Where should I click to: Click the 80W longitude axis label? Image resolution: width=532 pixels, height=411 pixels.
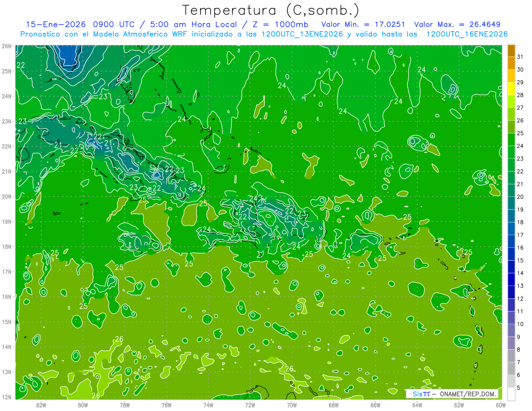tap(83, 405)
